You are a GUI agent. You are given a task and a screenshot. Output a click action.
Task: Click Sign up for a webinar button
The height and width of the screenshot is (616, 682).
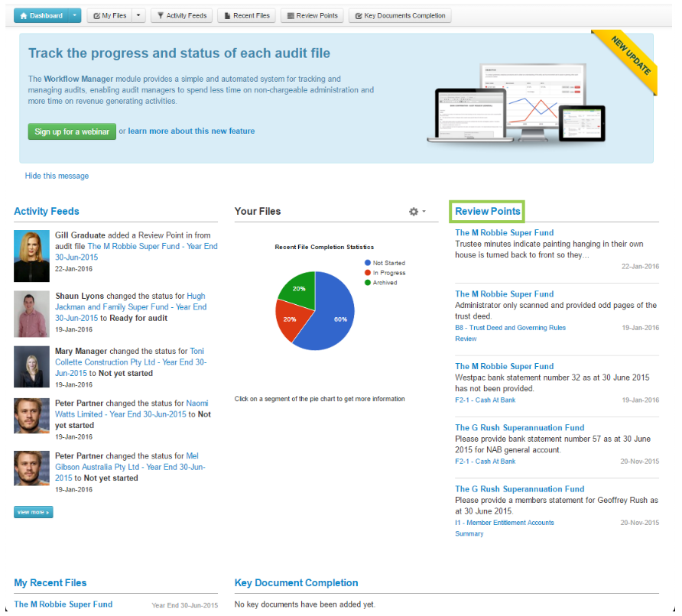click(x=72, y=131)
